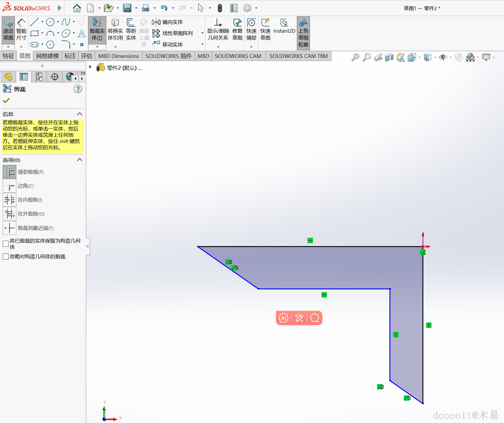Open Display/Delete Relations (显示/删除几何关系)
The image size is (504, 423).
(x=218, y=30)
